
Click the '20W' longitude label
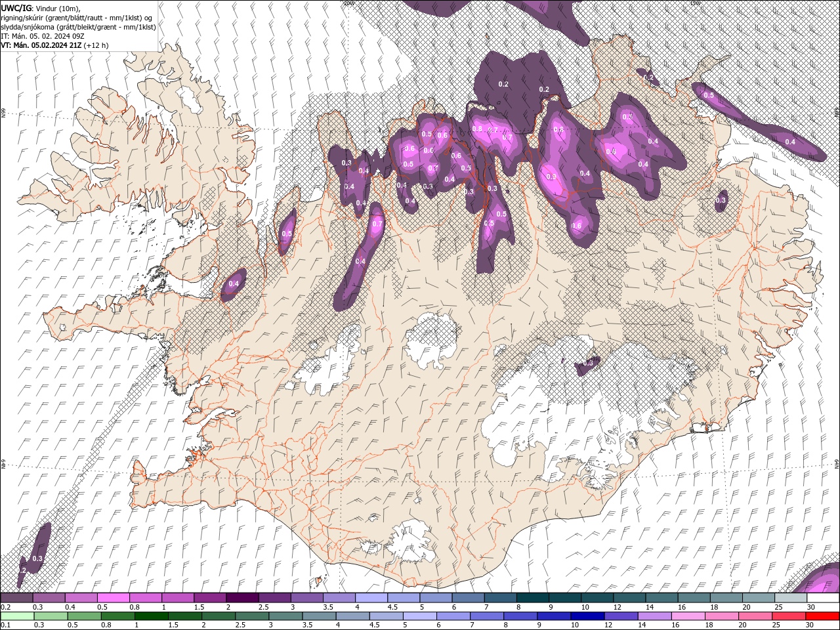pyautogui.click(x=348, y=3)
